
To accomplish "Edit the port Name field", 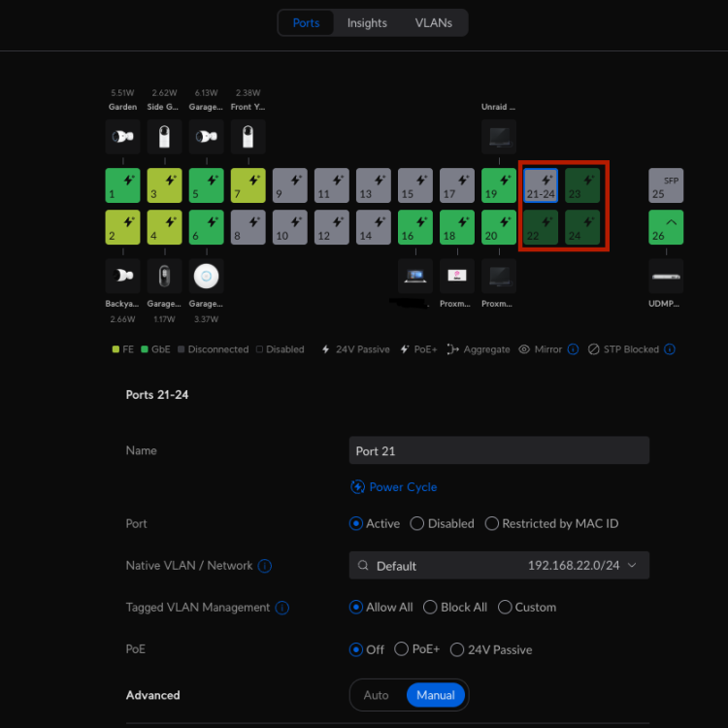I will pos(499,450).
